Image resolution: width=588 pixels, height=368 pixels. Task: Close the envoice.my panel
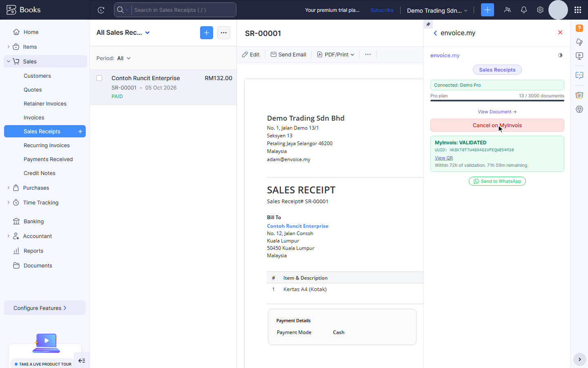pos(560,33)
